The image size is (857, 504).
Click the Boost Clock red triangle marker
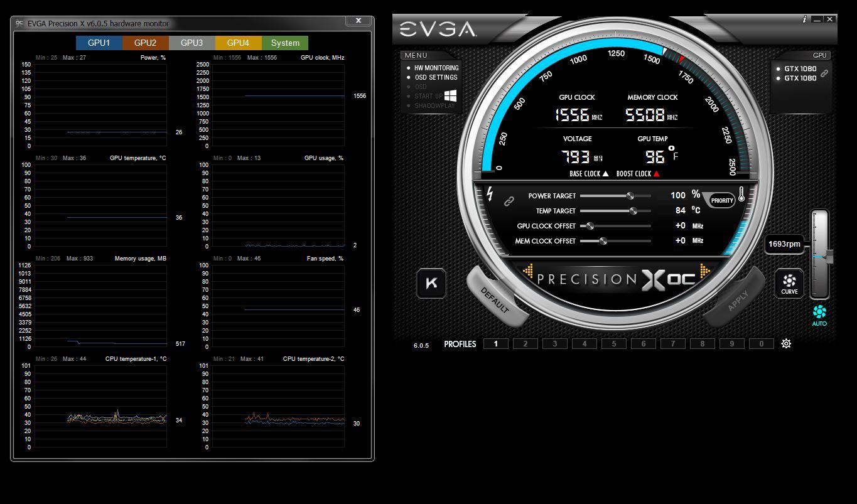tap(657, 174)
